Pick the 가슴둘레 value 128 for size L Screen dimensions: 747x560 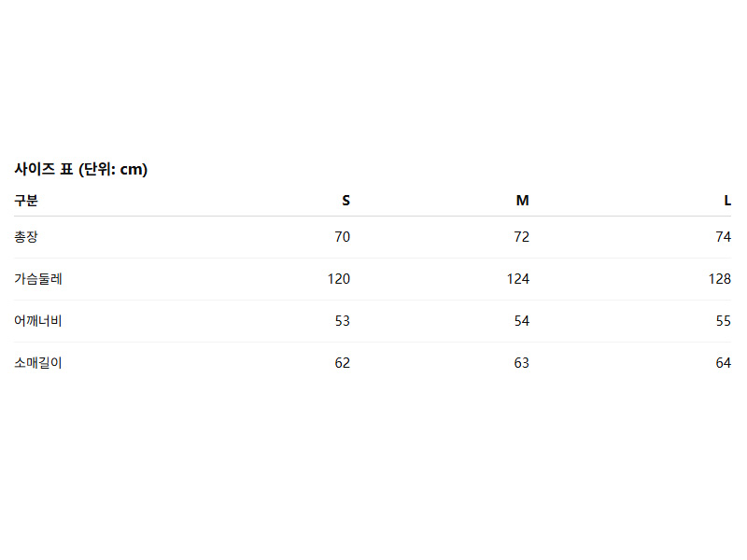coord(720,279)
